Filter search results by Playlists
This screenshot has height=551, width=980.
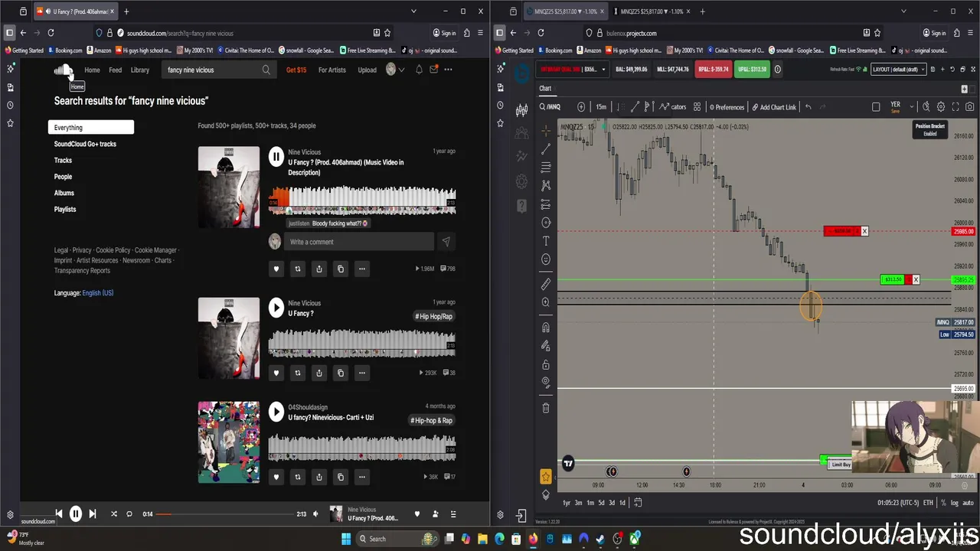pyautogui.click(x=65, y=209)
